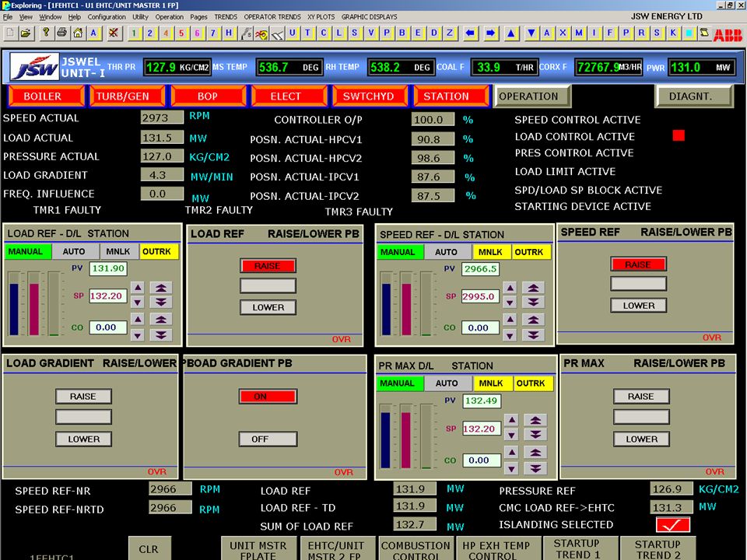Open the Utility menu
This screenshot has width=747, height=560.
[141, 17]
